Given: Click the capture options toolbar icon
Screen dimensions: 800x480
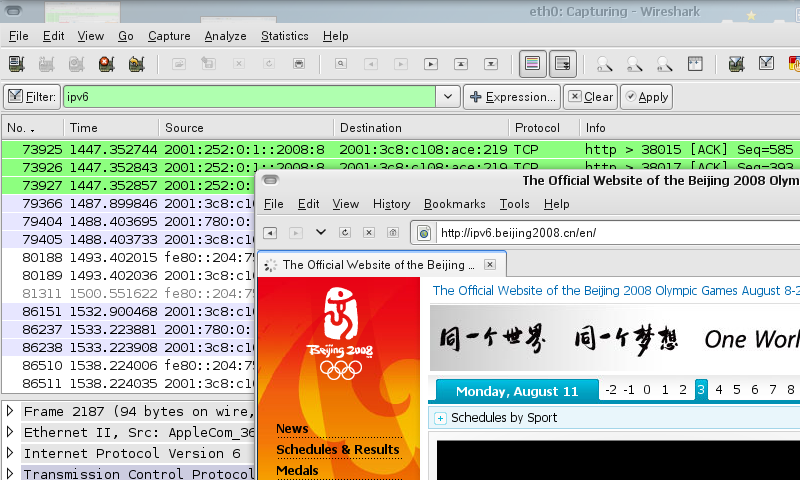Looking at the screenshot, I should point(46,64).
